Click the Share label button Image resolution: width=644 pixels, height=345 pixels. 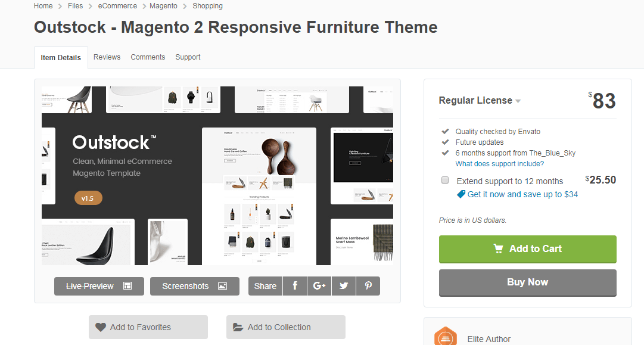(x=265, y=286)
